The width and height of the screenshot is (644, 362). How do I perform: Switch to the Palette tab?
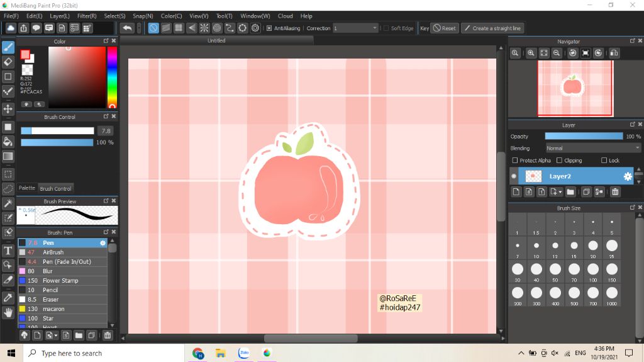tap(27, 188)
